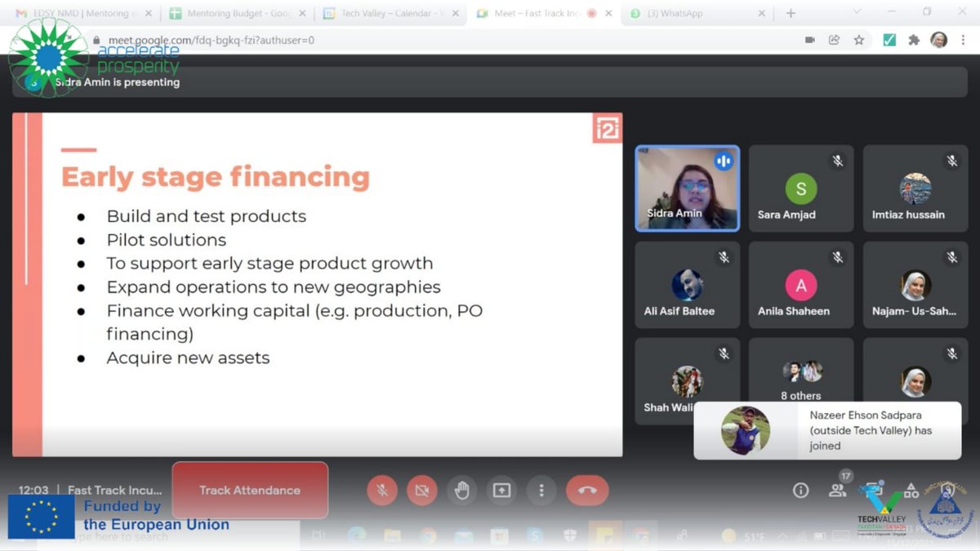Click the Track Attendance button
Screen dimensions: 980x551
click(250, 491)
